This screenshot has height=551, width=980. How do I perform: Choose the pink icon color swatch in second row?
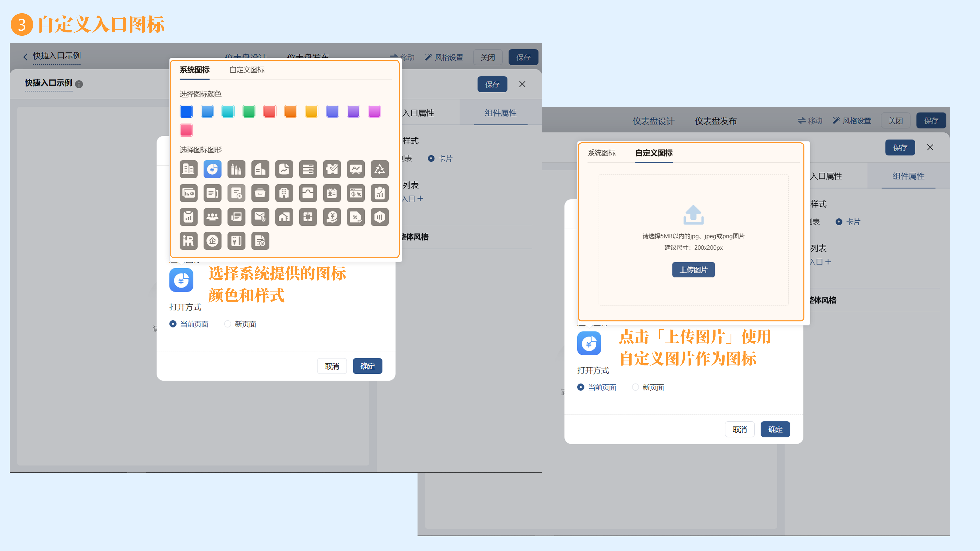(186, 130)
